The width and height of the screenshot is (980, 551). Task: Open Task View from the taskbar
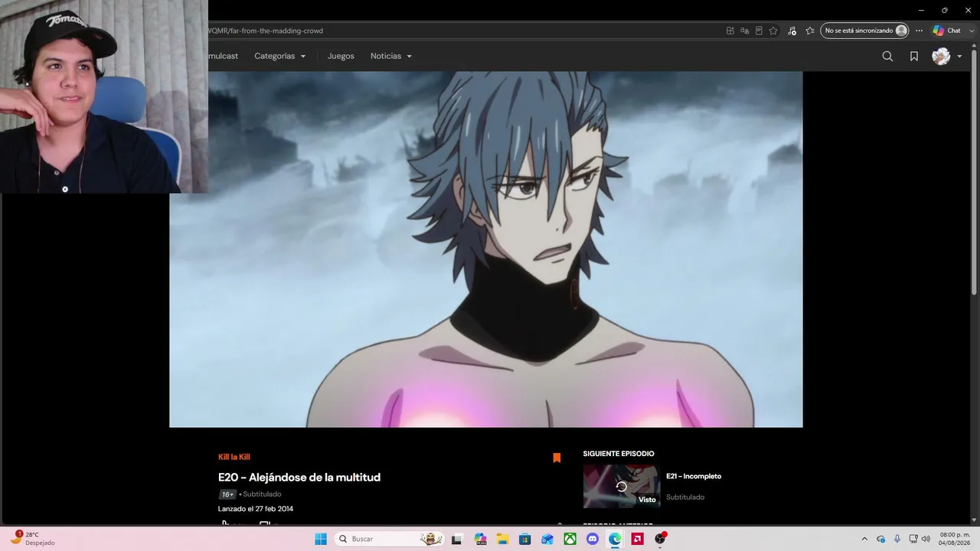(x=457, y=539)
